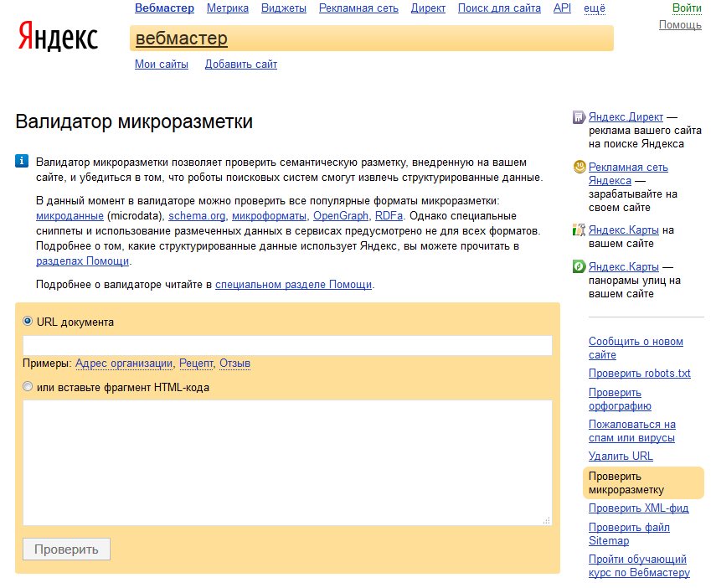This screenshot has height=588, width=716.
Task: Select the HTML-код fragment radio button
Action: tap(28, 386)
